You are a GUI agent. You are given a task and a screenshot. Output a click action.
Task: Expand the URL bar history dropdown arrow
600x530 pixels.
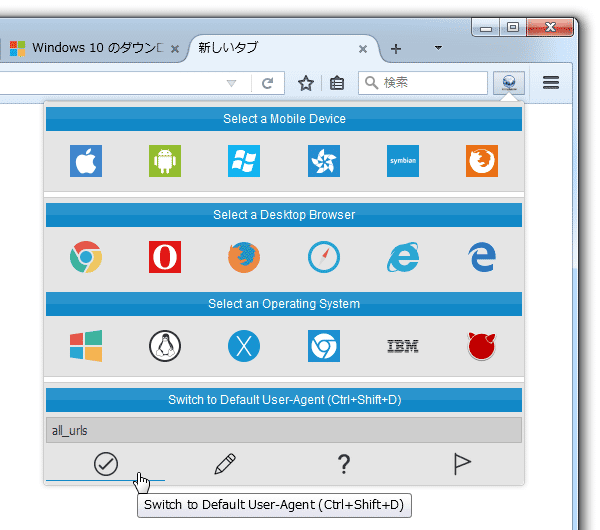pos(232,83)
